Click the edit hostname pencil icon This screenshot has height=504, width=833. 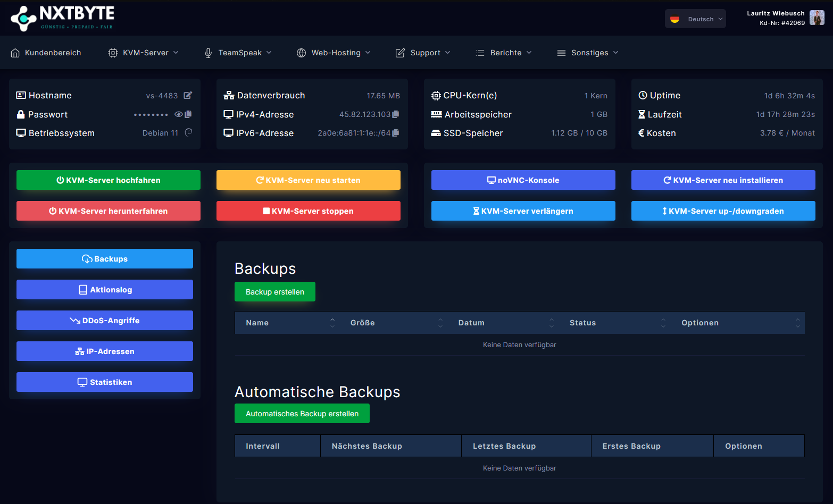(188, 95)
